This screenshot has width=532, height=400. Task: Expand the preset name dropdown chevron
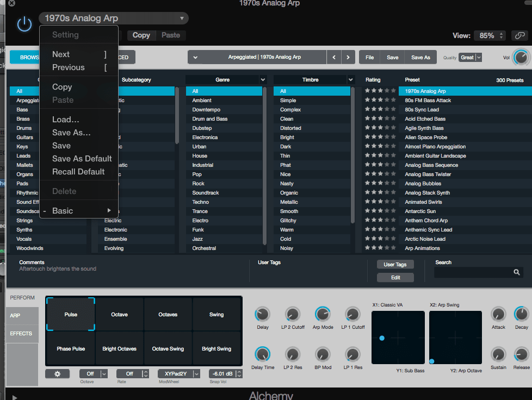pyautogui.click(x=195, y=57)
